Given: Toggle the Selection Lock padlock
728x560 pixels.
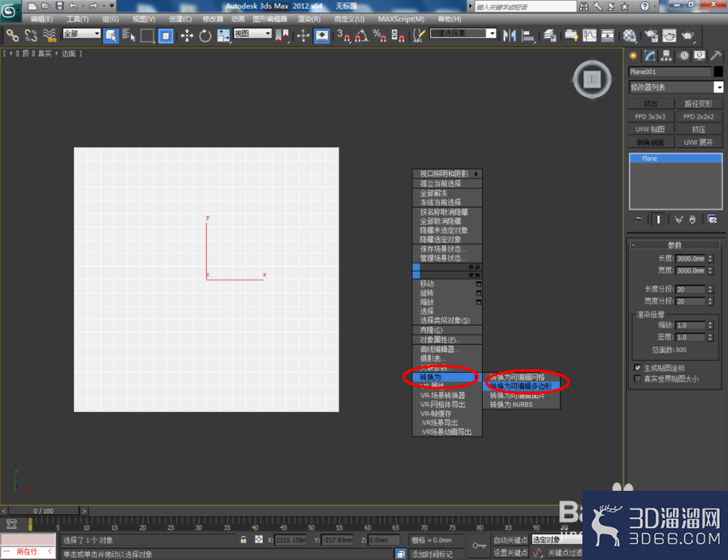Looking at the screenshot, I should point(243,540).
